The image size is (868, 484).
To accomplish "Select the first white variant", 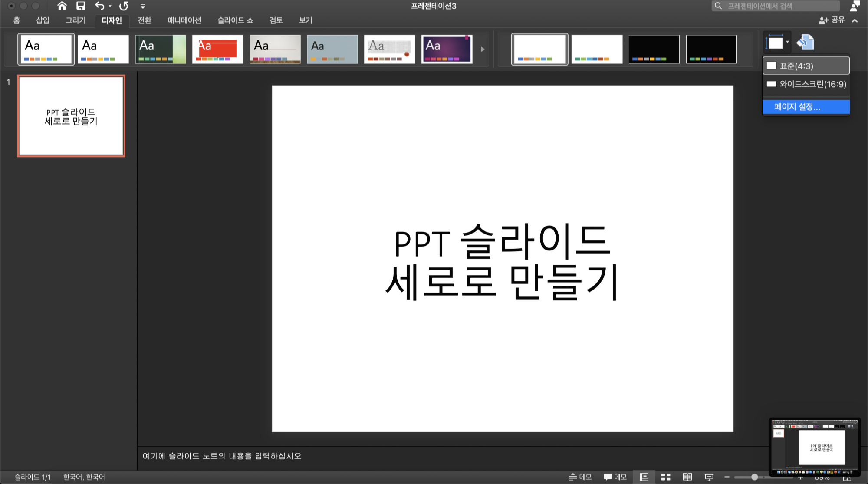I will pos(540,49).
